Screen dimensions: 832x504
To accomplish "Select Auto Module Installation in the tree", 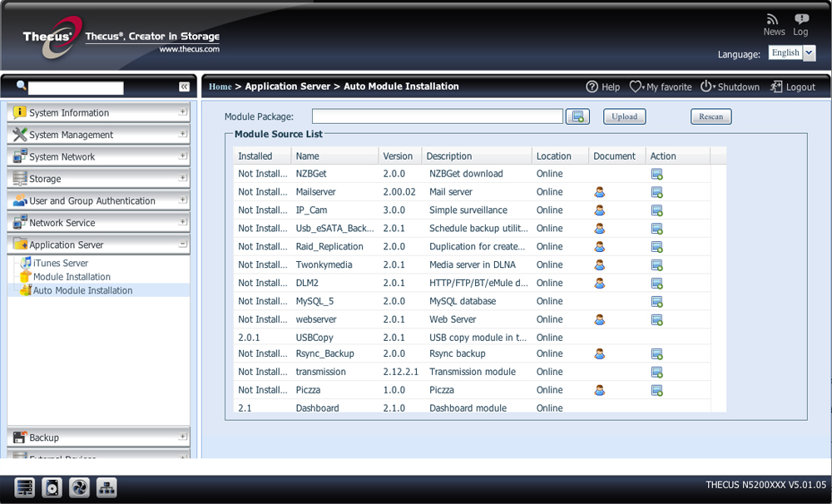I will click(82, 291).
